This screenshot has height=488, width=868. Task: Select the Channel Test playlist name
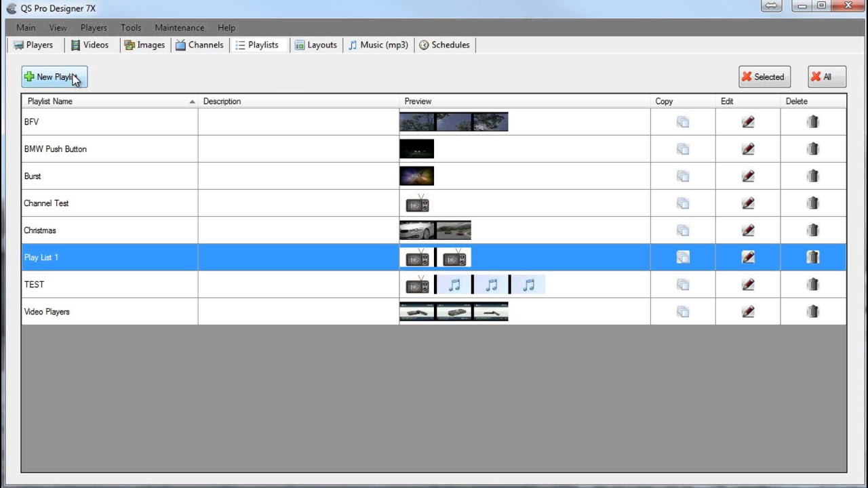click(x=46, y=203)
